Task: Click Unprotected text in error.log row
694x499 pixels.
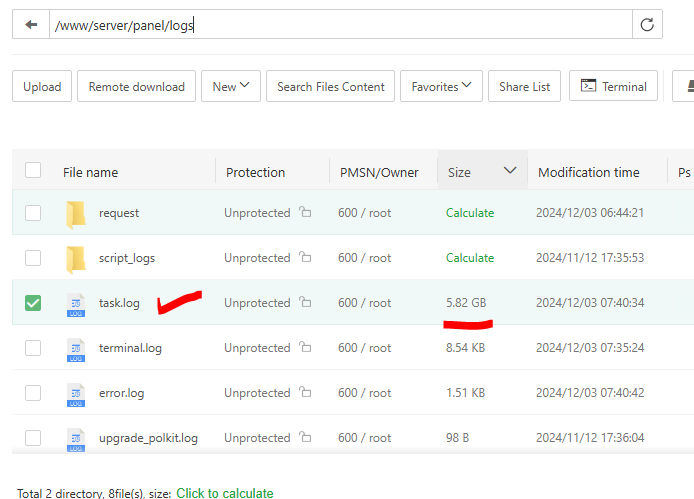Action: (257, 393)
